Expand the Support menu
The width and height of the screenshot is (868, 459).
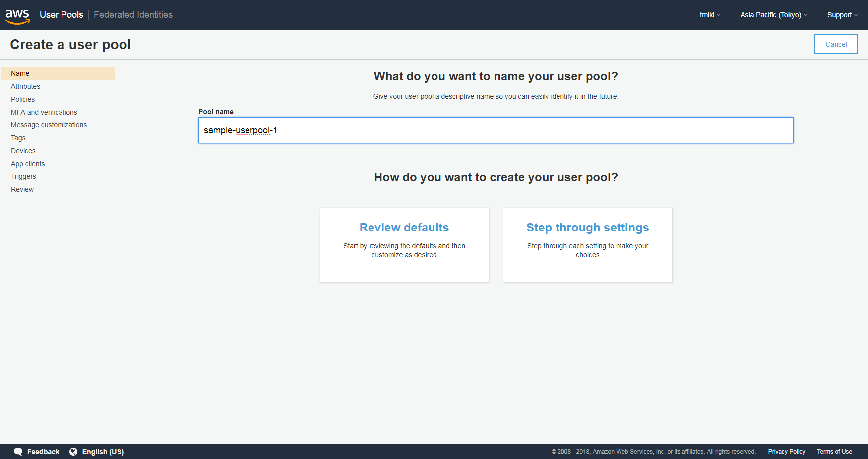click(x=841, y=15)
